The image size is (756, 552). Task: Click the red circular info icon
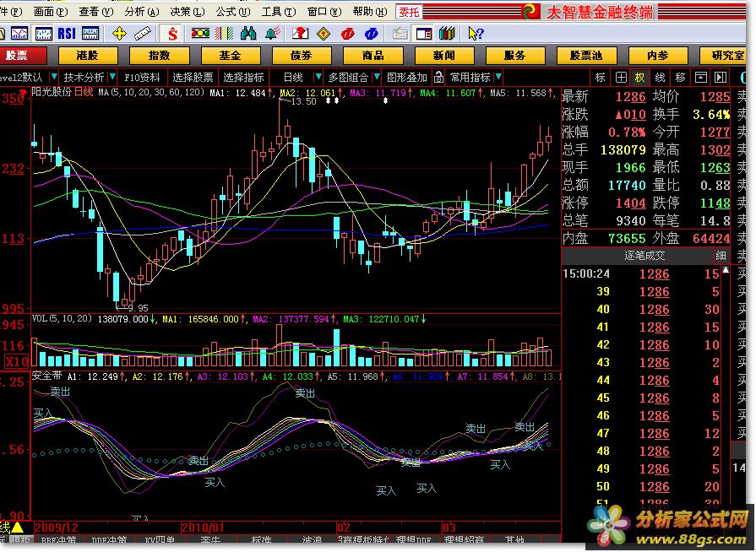tap(347, 33)
